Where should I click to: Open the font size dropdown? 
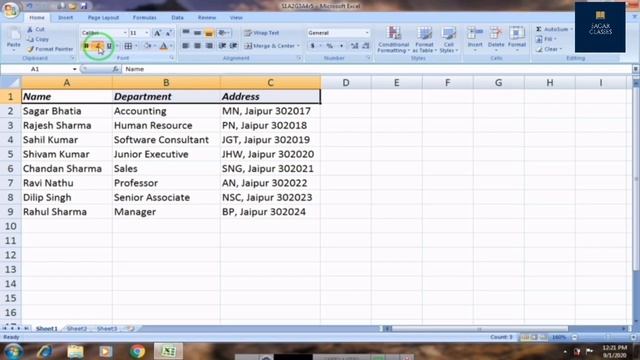coord(147,33)
